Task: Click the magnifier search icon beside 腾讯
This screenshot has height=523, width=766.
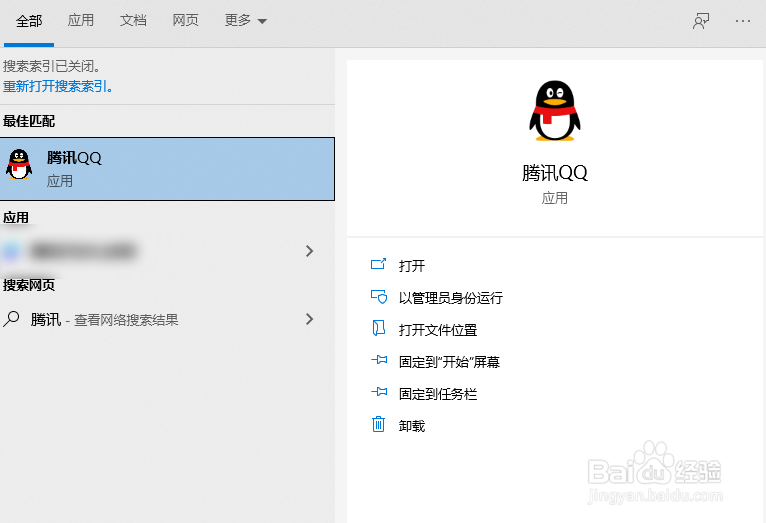Action: coord(11,319)
